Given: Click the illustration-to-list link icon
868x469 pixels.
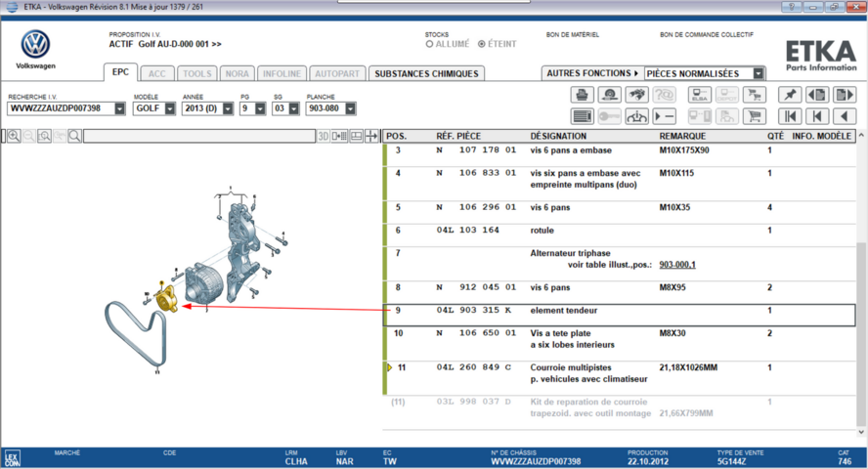Looking at the screenshot, I should pyautogui.click(x=339, y=136).
